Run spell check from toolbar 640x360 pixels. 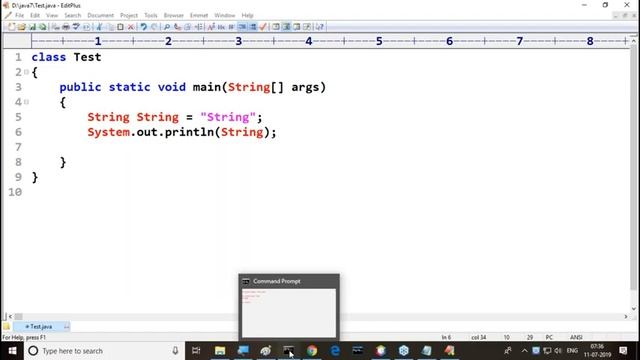point(76,27)
